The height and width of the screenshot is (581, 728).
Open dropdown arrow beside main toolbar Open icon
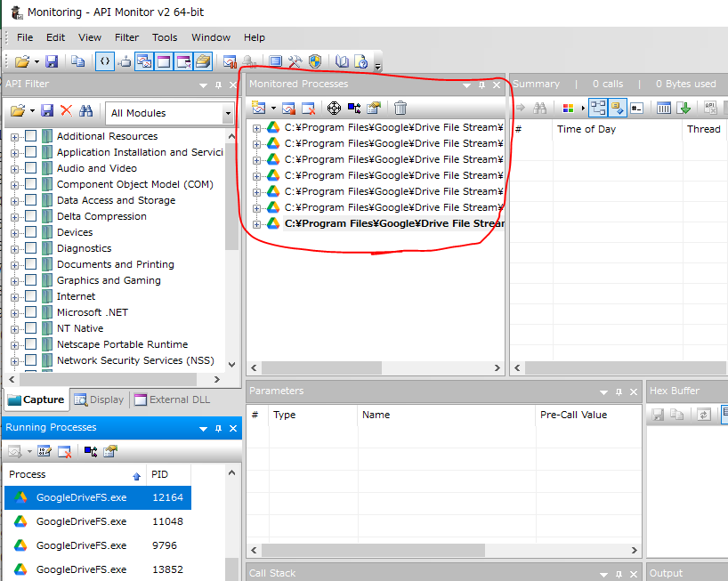pyautogui.click(x=36, y=61)
